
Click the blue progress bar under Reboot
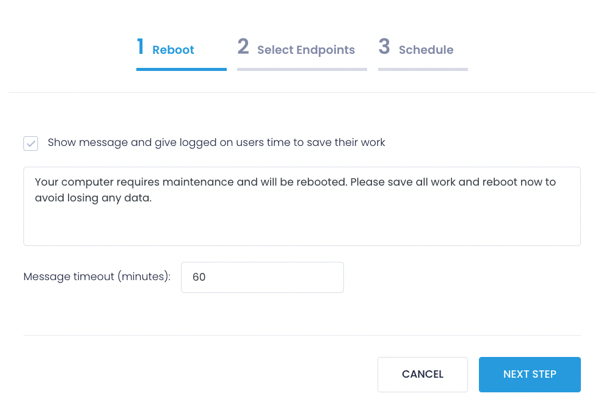[181, 69]
